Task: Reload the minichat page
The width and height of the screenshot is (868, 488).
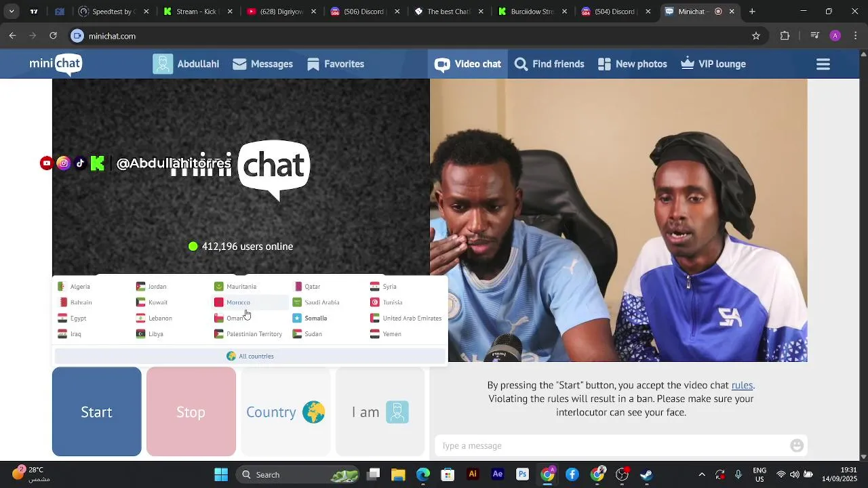Action: pyautogui.click(x=53, y=36)
